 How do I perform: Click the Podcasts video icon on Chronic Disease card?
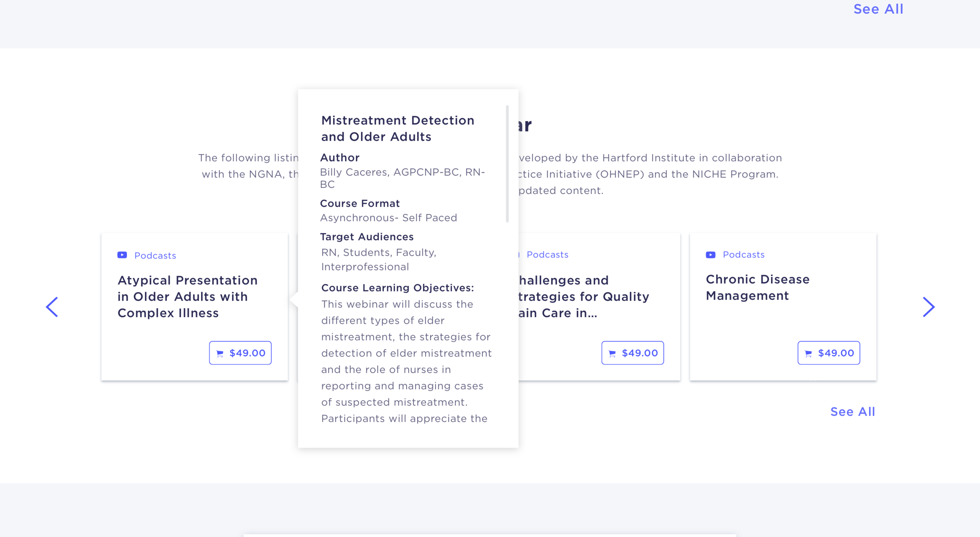(x=711, y=255)
